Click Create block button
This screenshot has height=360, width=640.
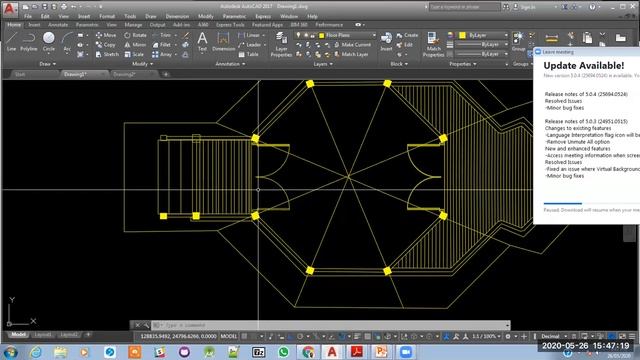pos(407,35)
